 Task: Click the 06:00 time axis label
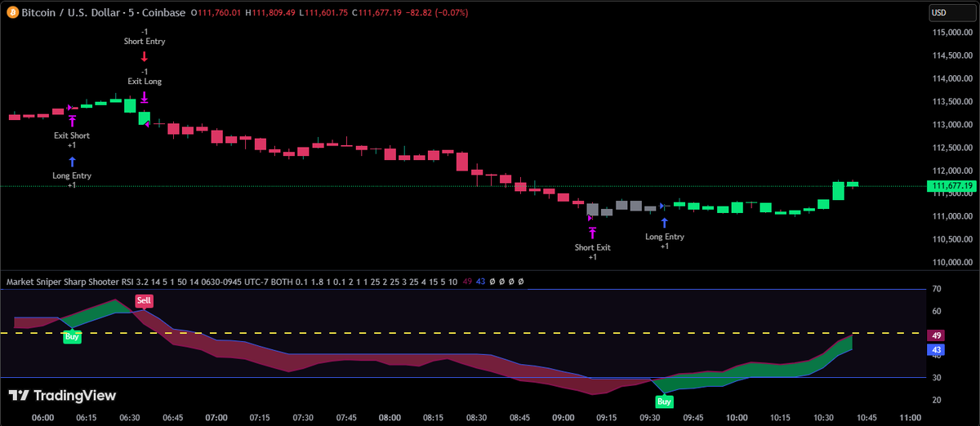pos(43,417)
